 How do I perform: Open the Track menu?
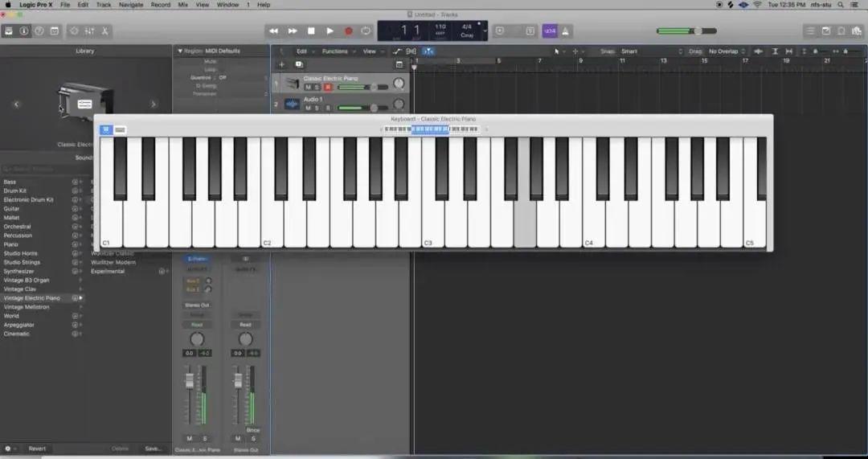pos(104,5)
